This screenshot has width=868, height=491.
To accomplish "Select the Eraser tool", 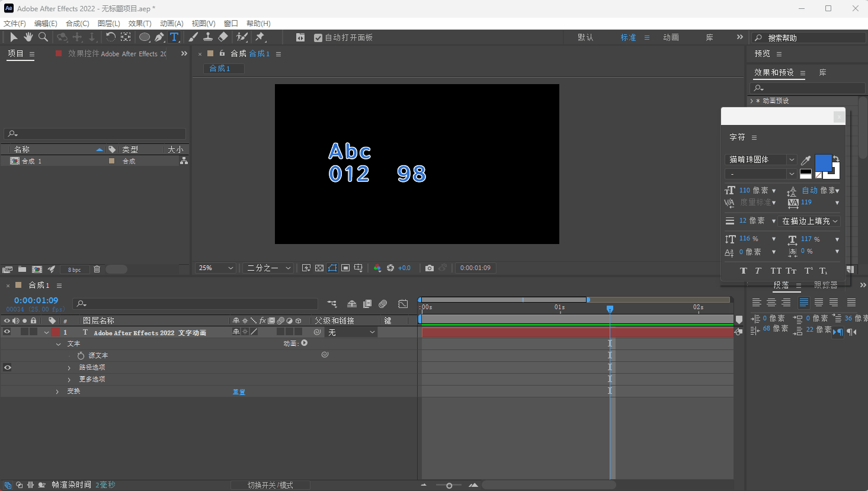I will coord(223,37).
